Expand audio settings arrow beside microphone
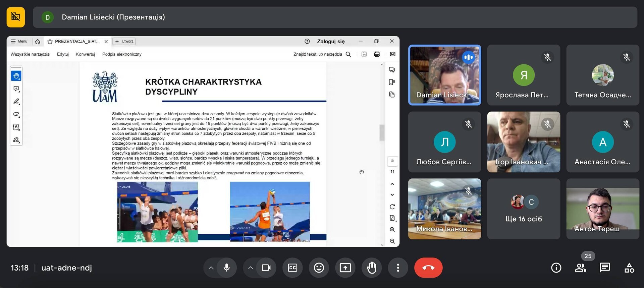644x288 pixels. point(211,268)
